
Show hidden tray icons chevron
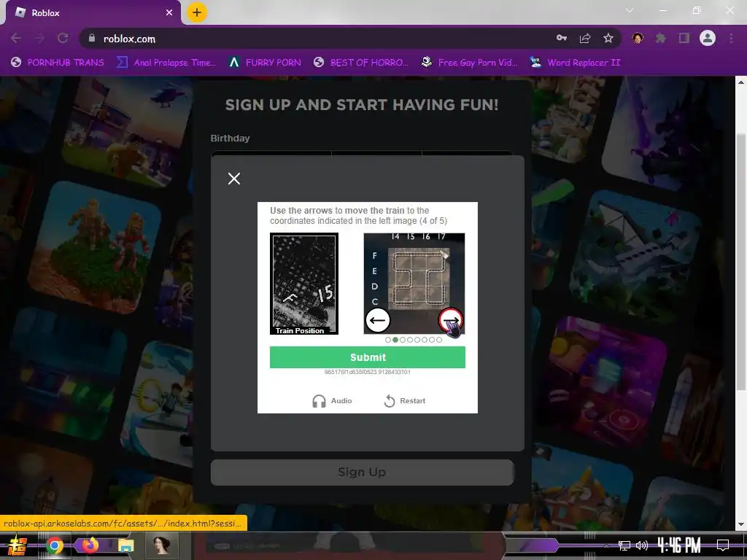pos(606,545)
